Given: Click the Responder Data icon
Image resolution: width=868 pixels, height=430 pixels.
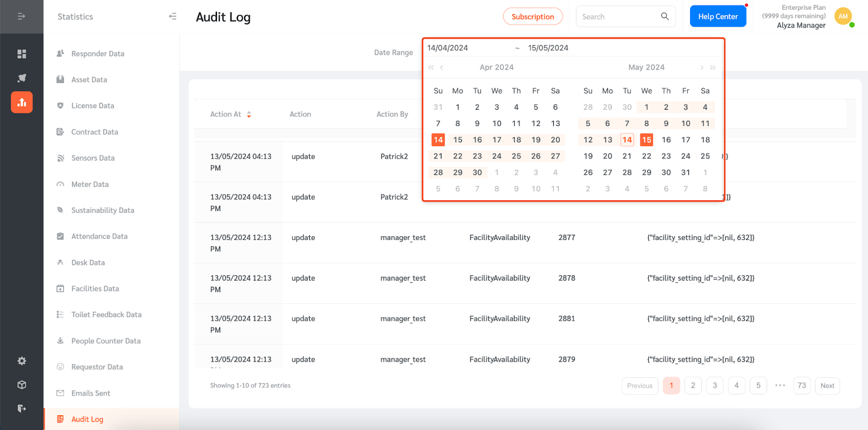Looking at the screenshot, I should click(x=60, y=53).
